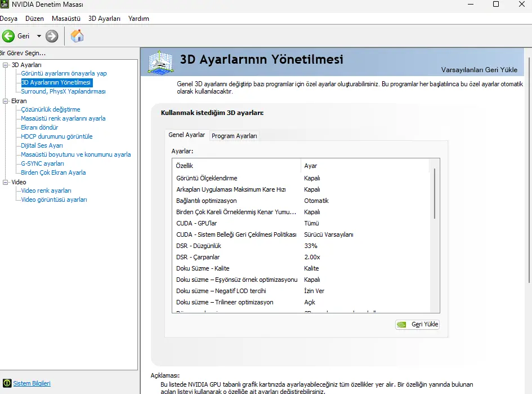Open the 3D Ayarları menu

coord(105,19)
